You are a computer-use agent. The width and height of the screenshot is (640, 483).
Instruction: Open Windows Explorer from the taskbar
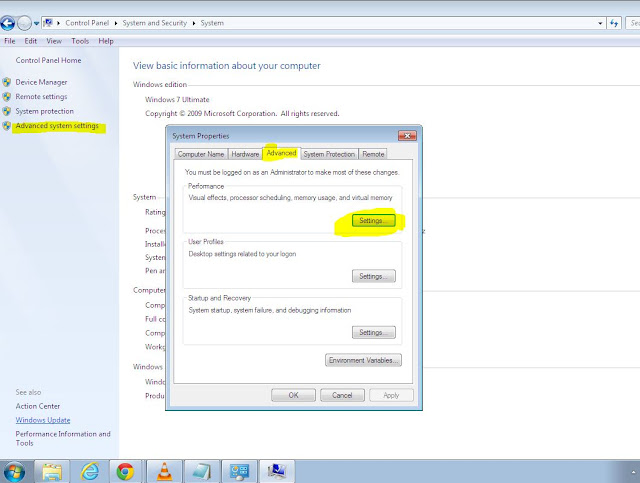52,472
